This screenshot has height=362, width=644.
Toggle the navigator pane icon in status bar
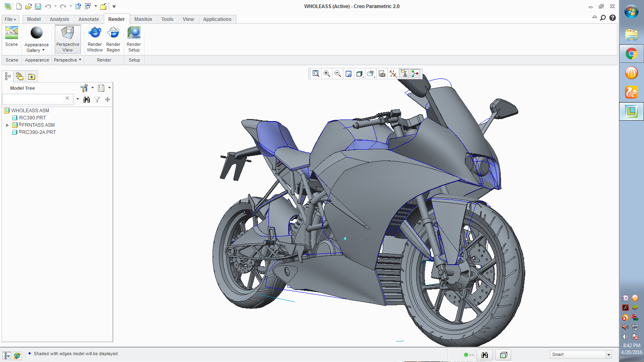click(x=7, y=356)
